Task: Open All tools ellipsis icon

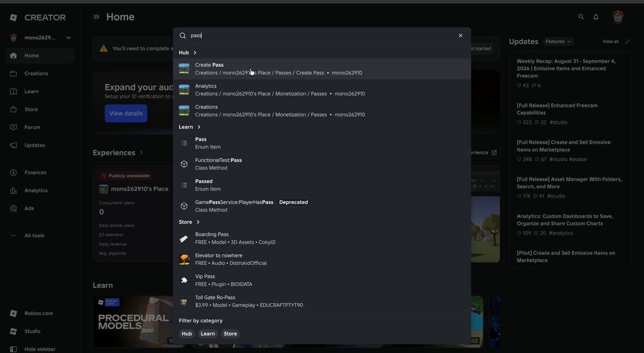Action: [x=14, y=236]
